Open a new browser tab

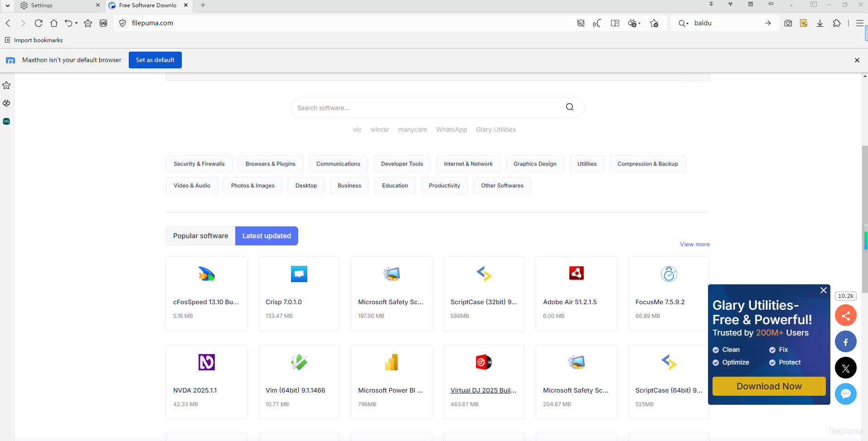tap(203, 5)
